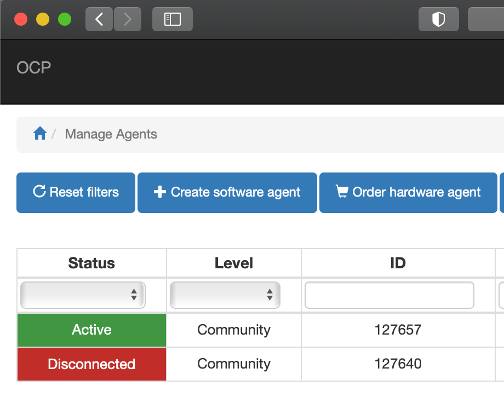This screenshot has width=504, height=420.
Task: Open the Level filter dropdown
Action: pyautogui.click(x=225, y=295)
